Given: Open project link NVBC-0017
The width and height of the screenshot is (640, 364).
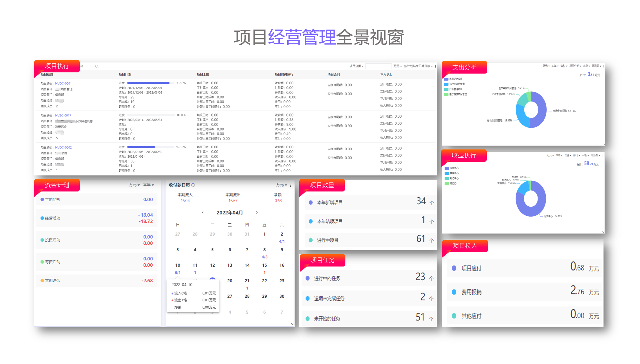Looking at the screenshot, I should point(63,116).
